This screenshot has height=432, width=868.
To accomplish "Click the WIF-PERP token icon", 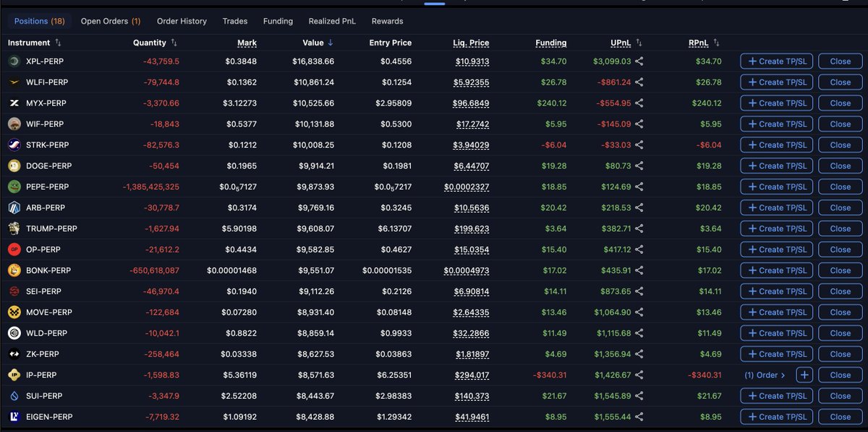I will 15,124.
